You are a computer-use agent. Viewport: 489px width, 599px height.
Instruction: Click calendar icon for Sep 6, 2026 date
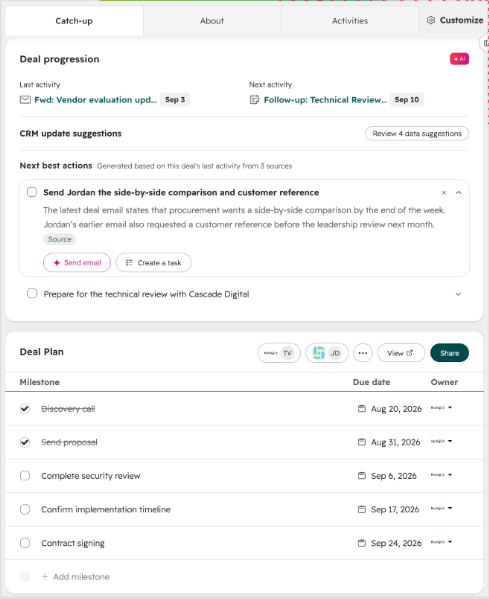pos(361,476)
